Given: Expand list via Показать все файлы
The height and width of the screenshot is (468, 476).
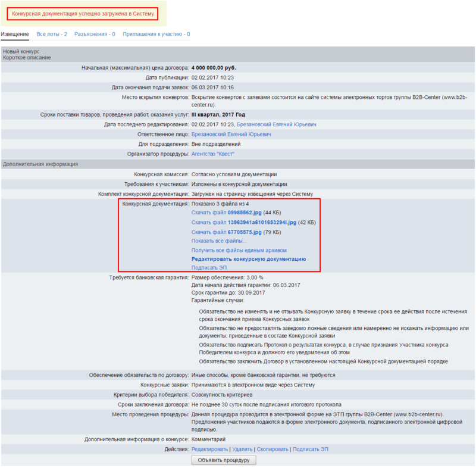Looking at the screenshot, I should coord(219,241).
